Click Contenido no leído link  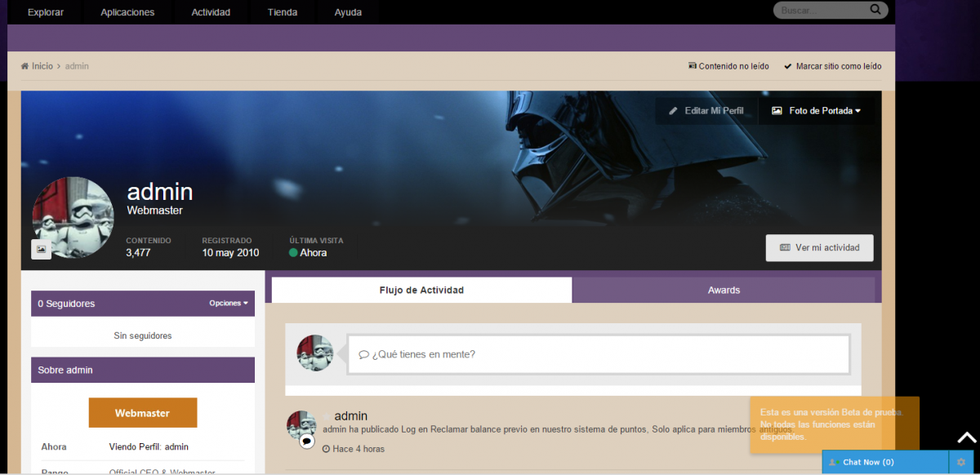click(733, 66)
